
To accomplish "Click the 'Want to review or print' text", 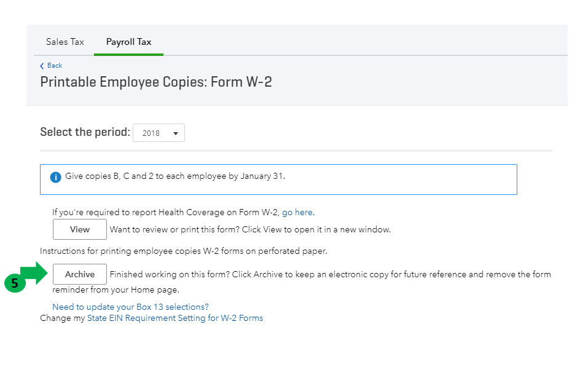I will 250,230.
